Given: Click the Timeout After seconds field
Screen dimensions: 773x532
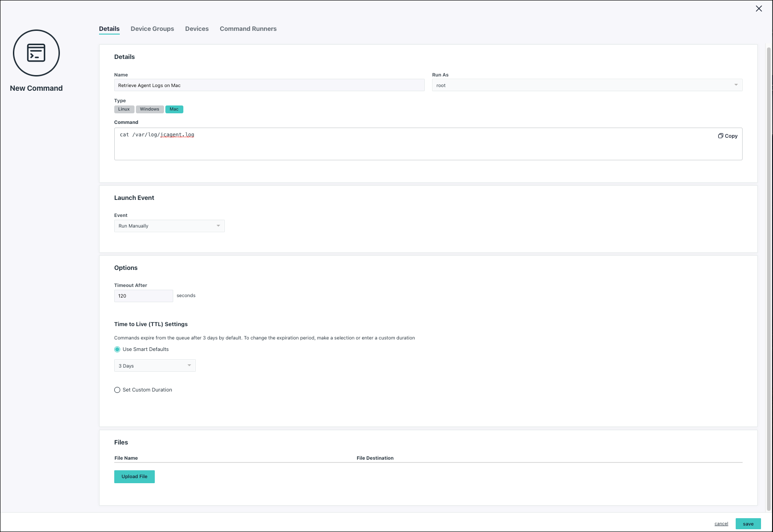Looking at the screenshot, I should (143, 296).
